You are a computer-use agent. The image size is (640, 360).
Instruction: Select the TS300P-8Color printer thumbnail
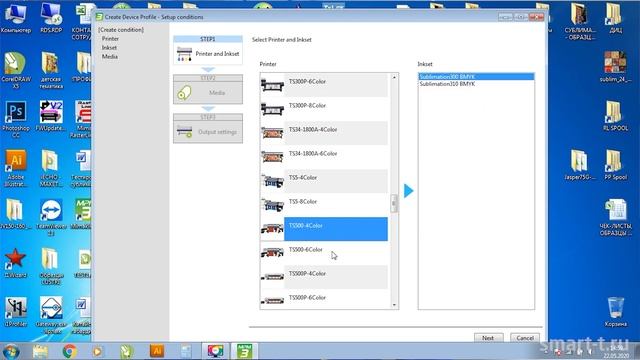pyautogui.click(x=272, y=109)
